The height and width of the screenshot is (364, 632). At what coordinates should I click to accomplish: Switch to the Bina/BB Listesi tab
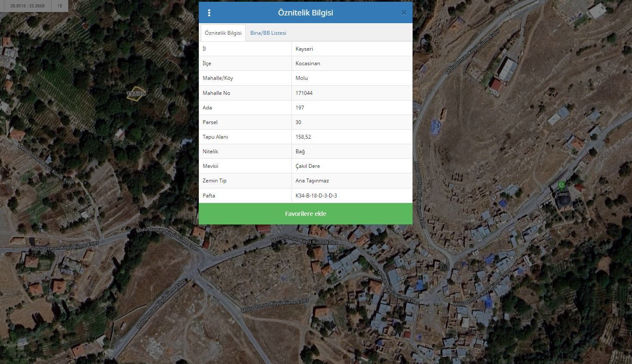click(x=268, y=33)
